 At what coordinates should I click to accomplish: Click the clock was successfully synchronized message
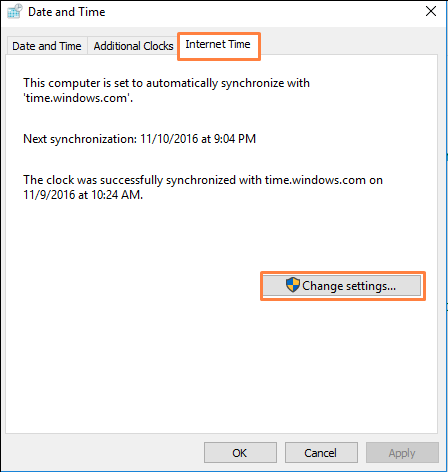coord(203,187)
